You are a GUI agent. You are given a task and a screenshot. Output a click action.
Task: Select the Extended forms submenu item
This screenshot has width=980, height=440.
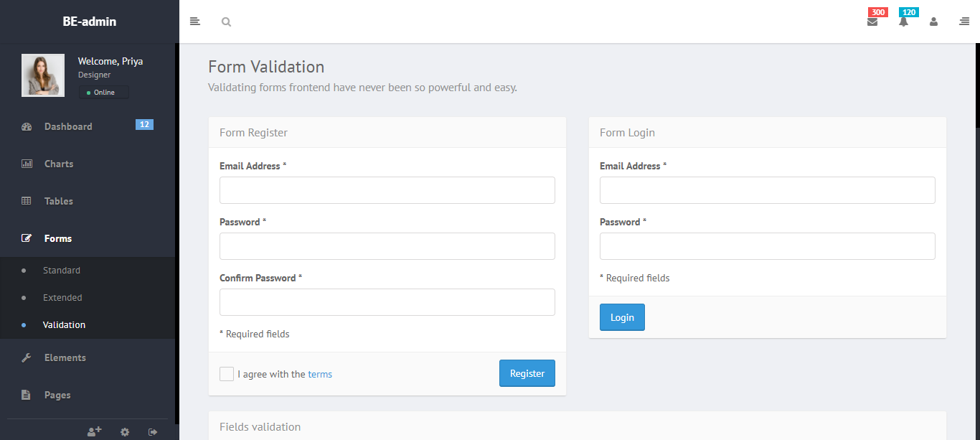pos(62,298)
